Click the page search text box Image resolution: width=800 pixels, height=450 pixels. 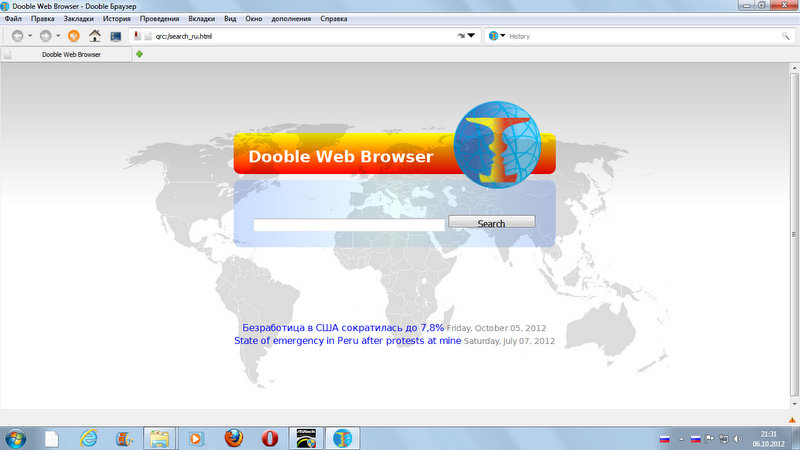tap(349, 224)
